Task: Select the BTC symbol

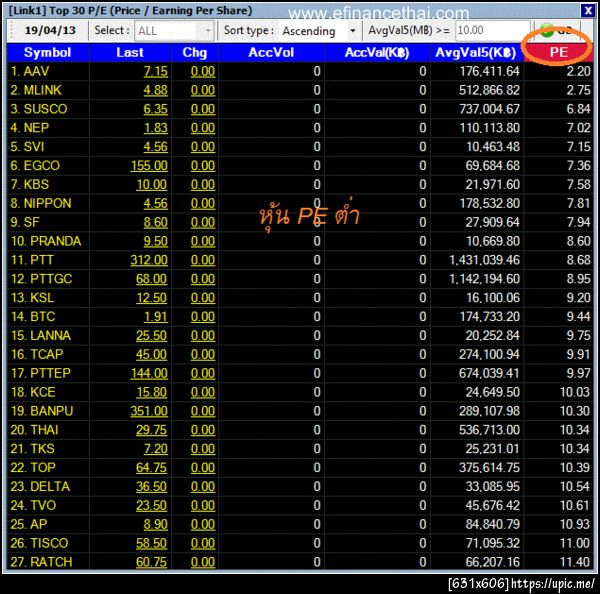Action: tap(33, 317)
